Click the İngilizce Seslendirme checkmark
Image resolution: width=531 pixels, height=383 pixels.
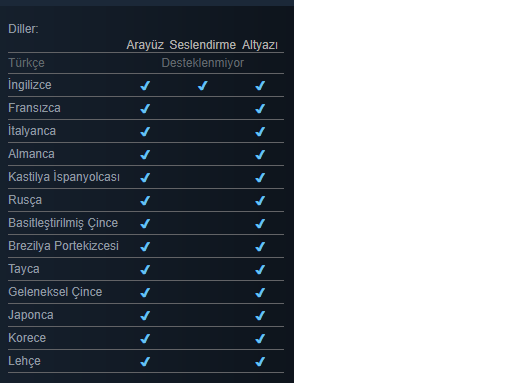tap(203, 85)
